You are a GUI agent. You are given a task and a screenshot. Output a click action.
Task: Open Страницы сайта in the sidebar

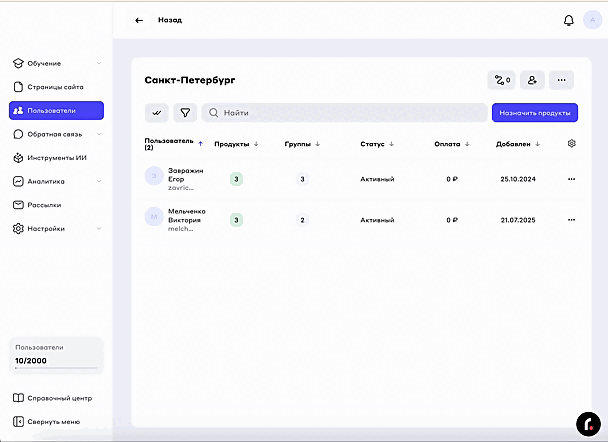point(57,87)
